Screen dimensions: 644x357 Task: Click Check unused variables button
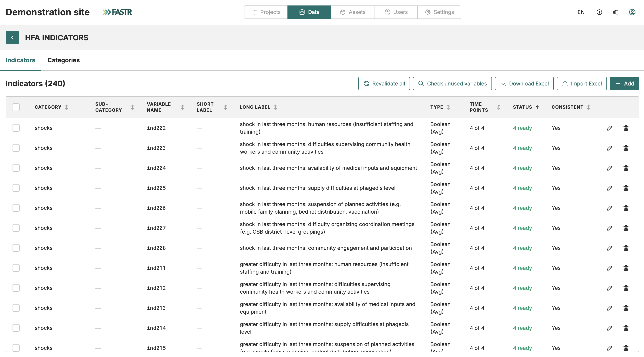point(452,84)
